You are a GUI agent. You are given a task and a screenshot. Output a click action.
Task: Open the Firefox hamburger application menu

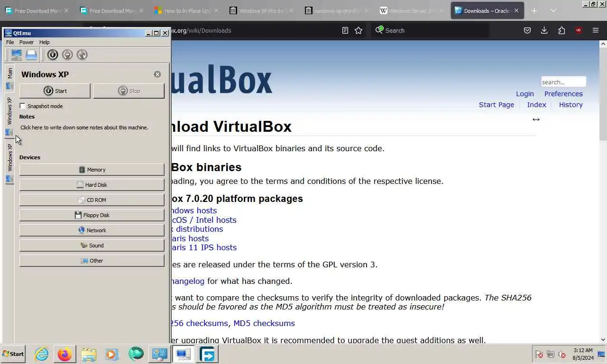pos(596,30)
